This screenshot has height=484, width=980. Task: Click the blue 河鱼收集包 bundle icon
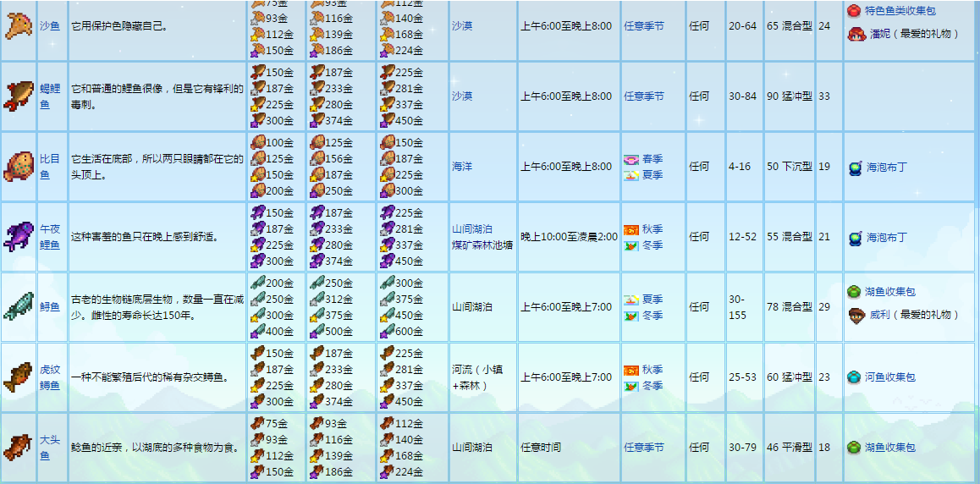click(x=854, y=377)
